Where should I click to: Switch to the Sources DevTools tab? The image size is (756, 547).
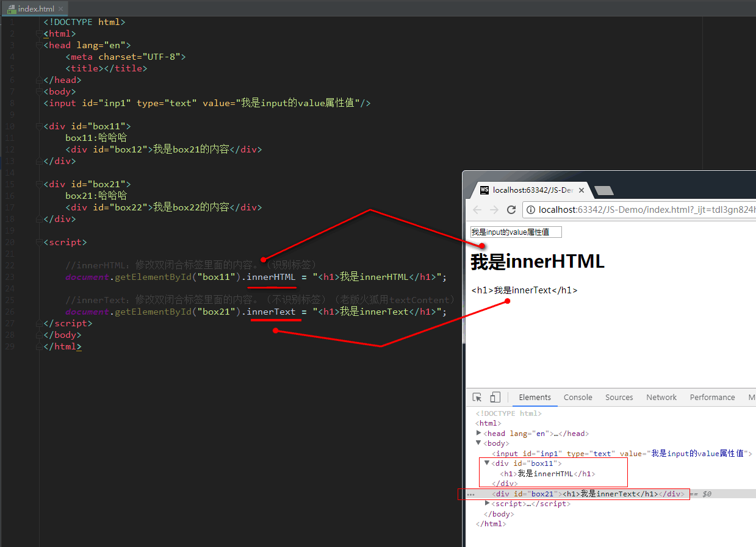pyautogui.click(x=619, y=397)
